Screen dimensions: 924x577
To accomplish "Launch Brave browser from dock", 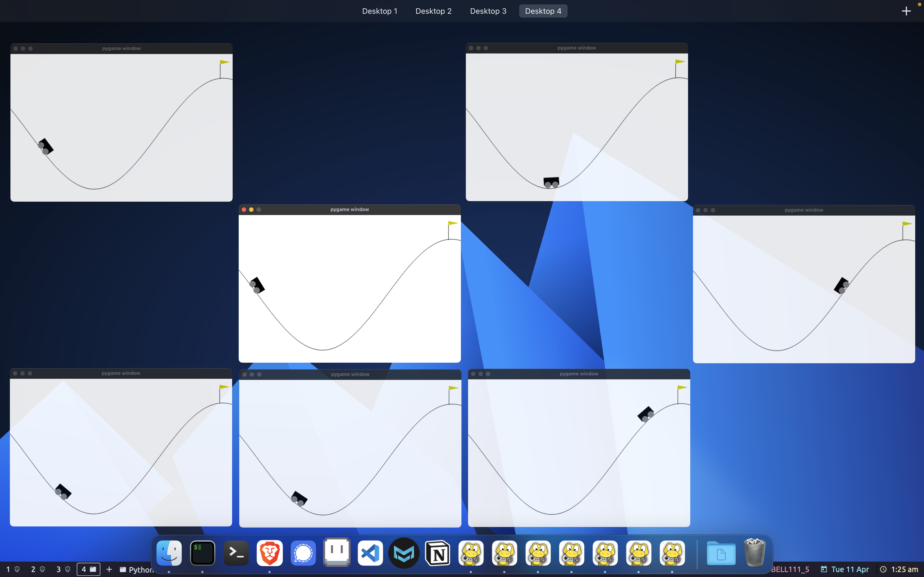I will pyautogui.click(x=269, y=553).
